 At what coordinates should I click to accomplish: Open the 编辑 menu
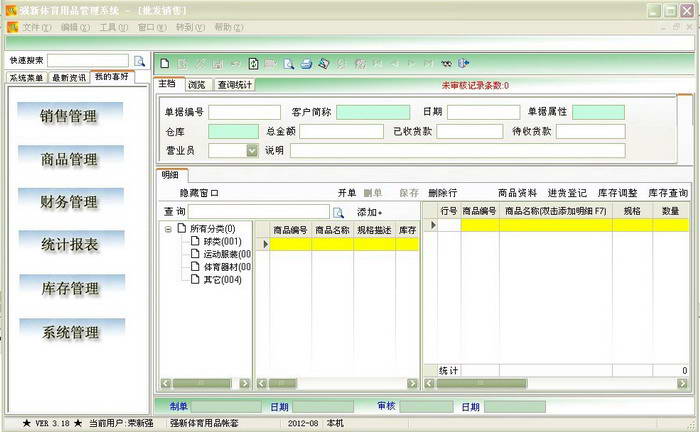[75, 27]
